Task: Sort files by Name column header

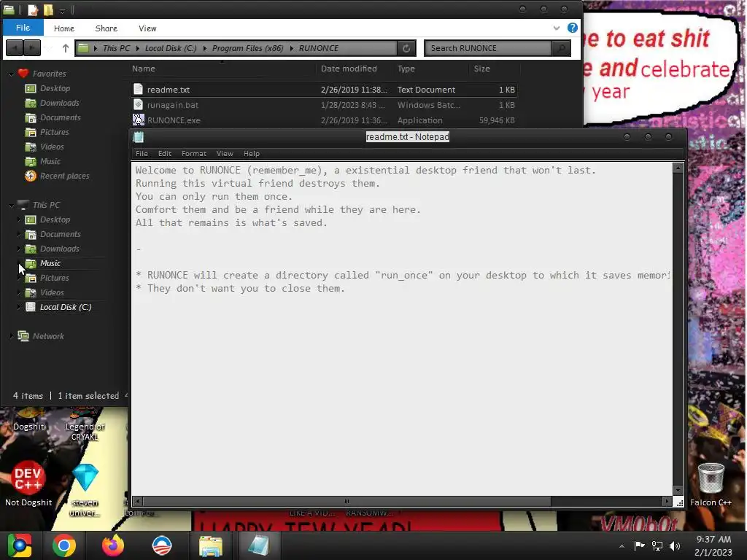Action: pos(144,69)
